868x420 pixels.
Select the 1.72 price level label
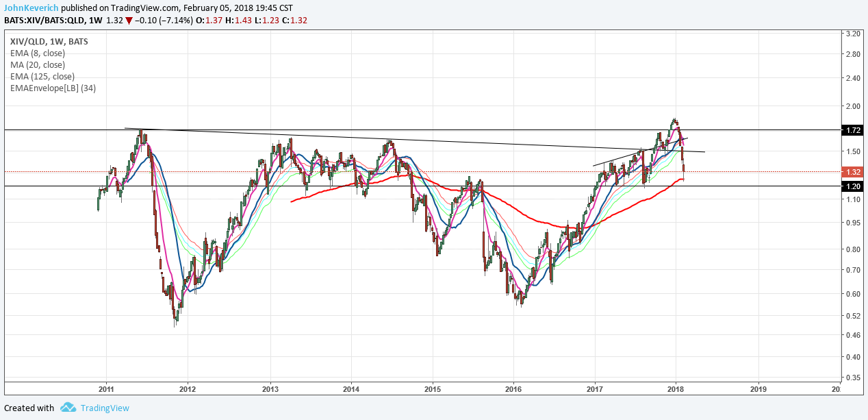point(854,129)
